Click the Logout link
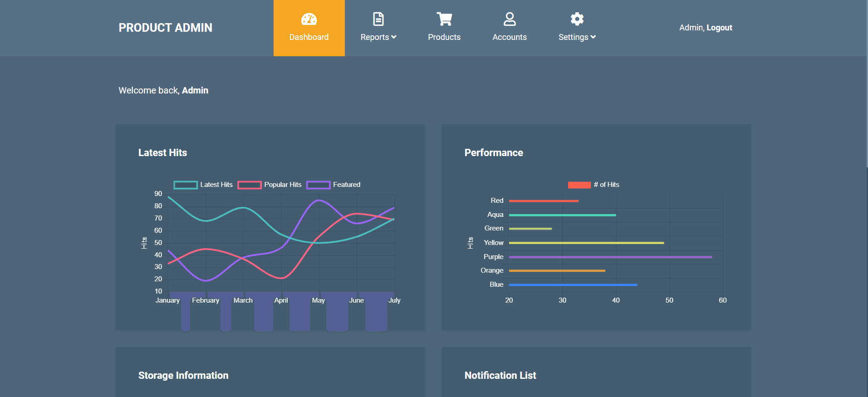The image size is (868, 397). (719, 28)
